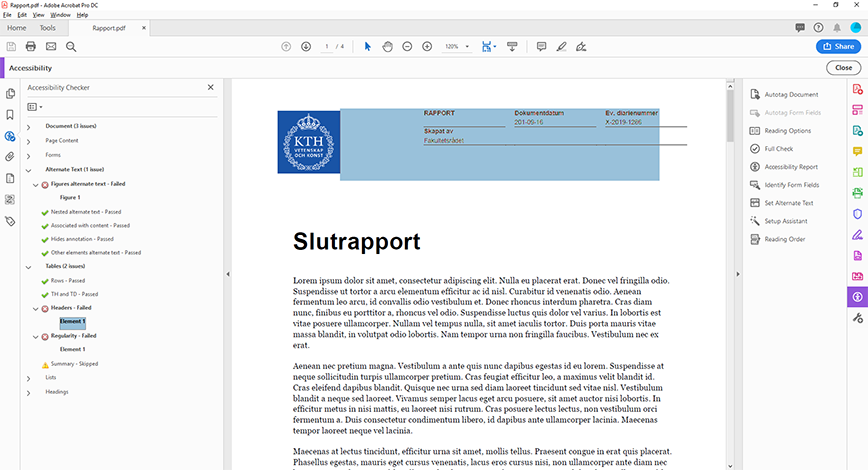868x470 pixels.
Task: Click the Share button
Action: [837, 47]
